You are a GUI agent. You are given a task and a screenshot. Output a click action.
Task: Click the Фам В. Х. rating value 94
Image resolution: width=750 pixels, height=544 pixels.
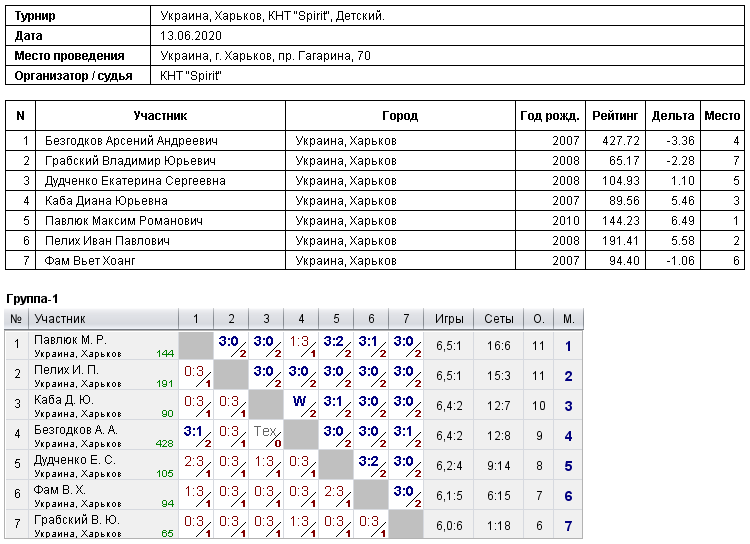tap(167, 503)
